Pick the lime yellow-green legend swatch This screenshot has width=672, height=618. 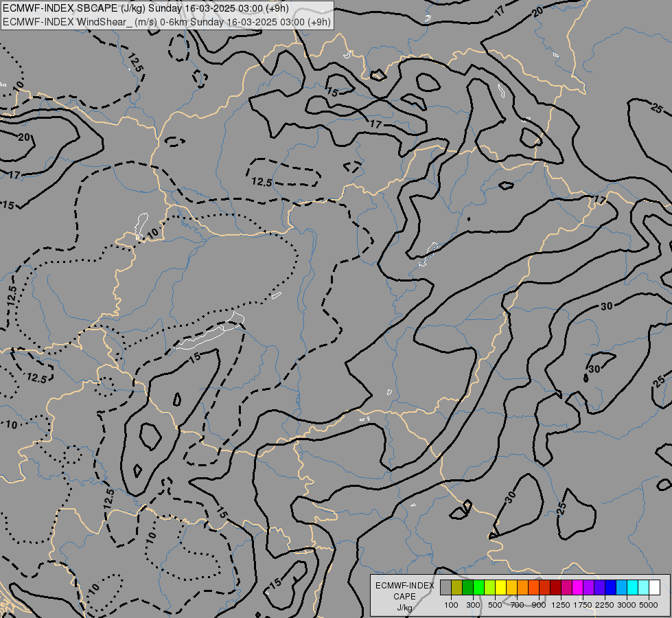tap(490, 587)
